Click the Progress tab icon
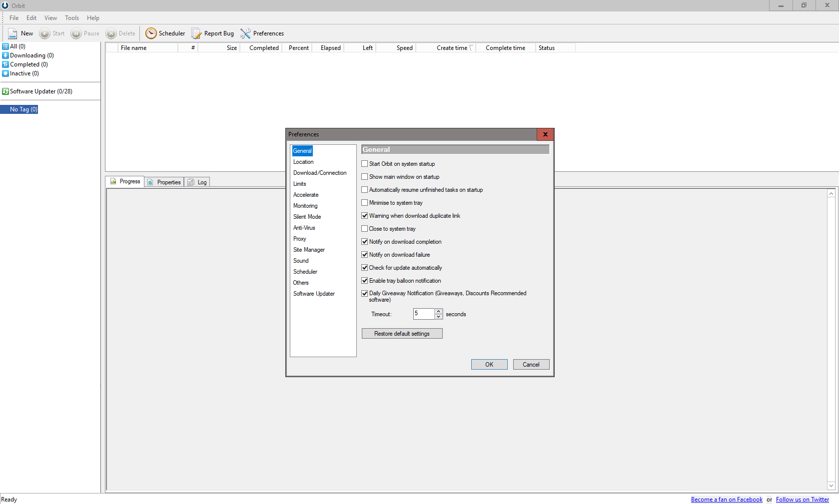839x504 pixels. [x=113, y=181]
